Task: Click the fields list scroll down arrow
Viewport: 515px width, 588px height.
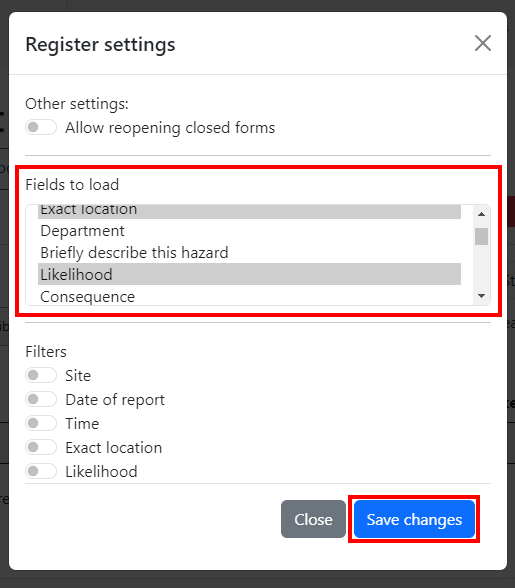Action: [482, 296]
